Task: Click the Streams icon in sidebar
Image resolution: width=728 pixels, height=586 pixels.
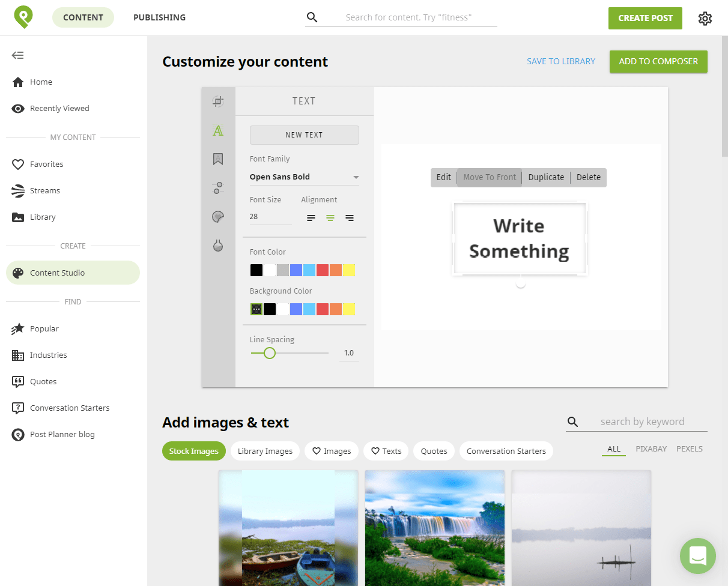Action: (x=18, y=191)
